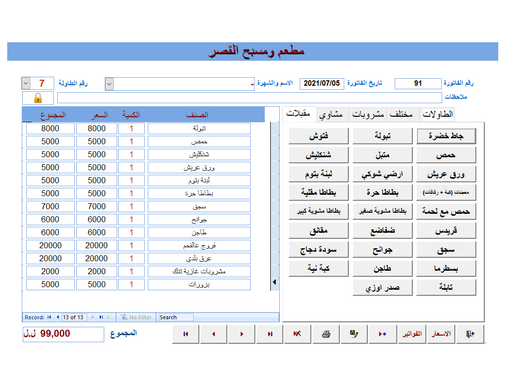The image size is (512, 384).
Task: Go to next record in bottom toolbar
Action: tap(242, 334)
